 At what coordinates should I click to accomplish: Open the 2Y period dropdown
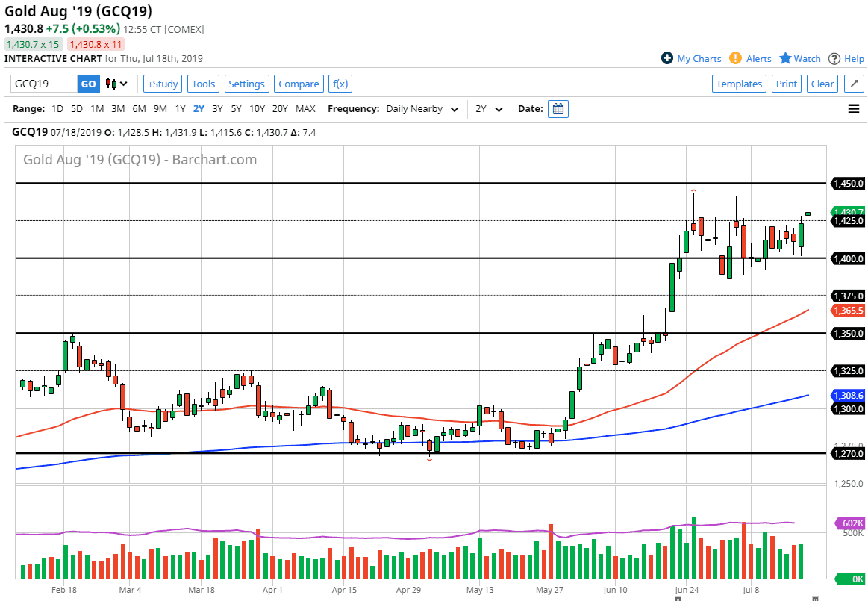point(489,109)
